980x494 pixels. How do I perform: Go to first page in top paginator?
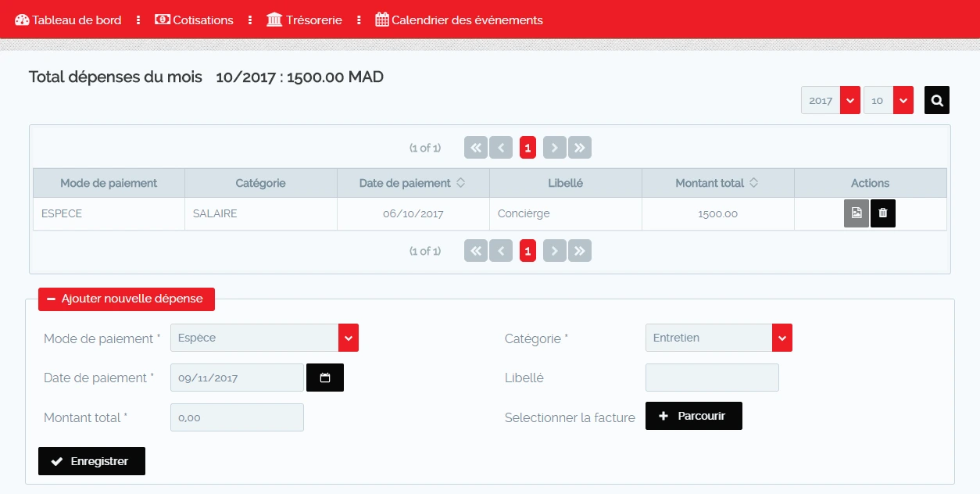(x=476, y=147)
